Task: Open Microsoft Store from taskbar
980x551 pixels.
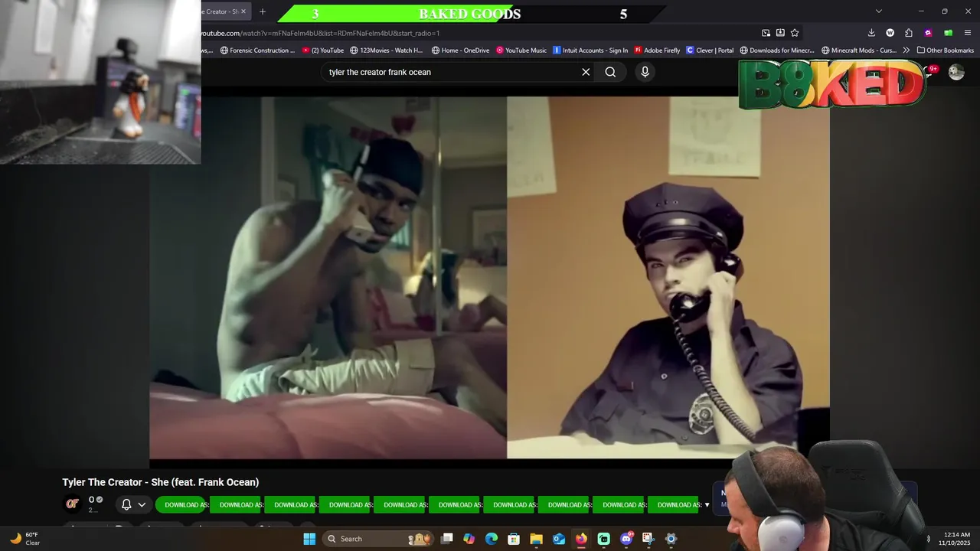Action: [514, 539]
